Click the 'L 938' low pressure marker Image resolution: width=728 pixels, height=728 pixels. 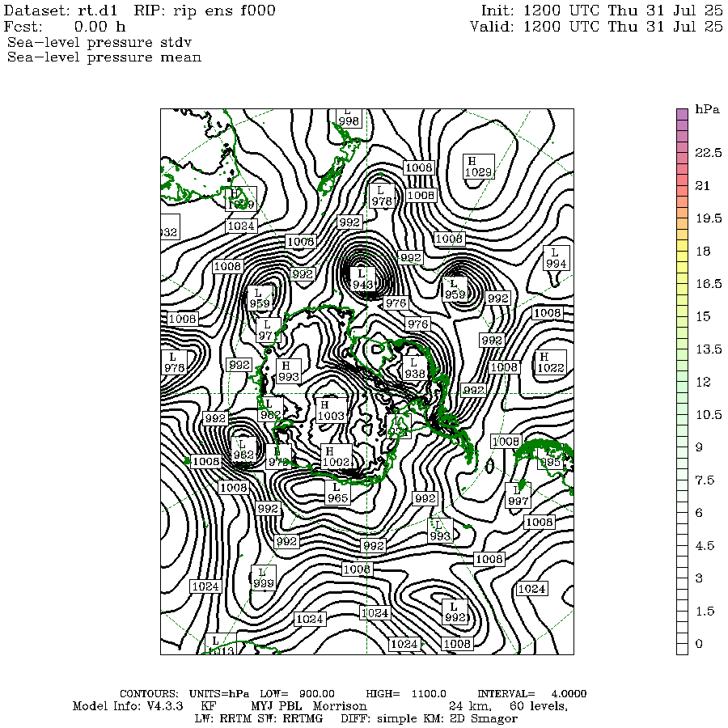coord(414,368)
